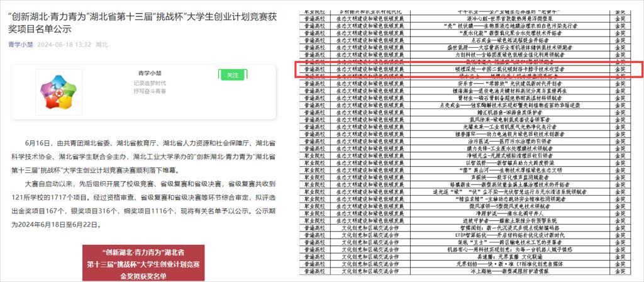This screenshot has width=644, height=282.
Task: Select the account name 青学小楚 in card
Action: pos(145,72)
